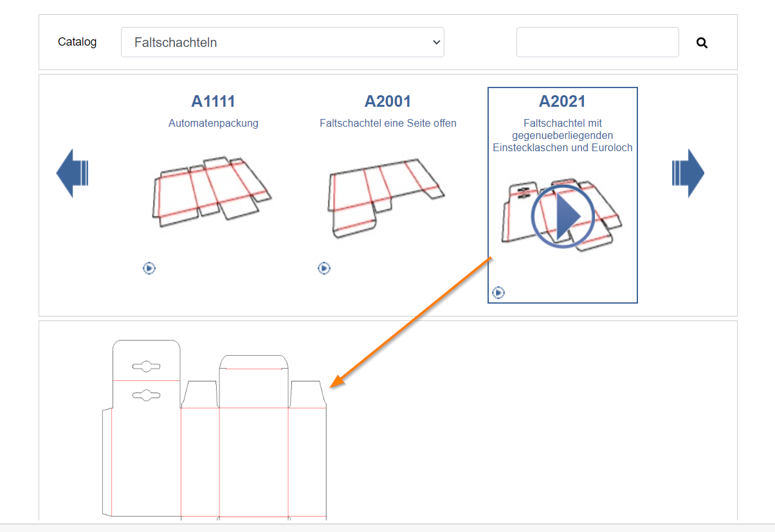This screenshot has width=775, height=532.
Task: Open the Faltschachteln catalog dropdown
Action: (x=282, y=42)
